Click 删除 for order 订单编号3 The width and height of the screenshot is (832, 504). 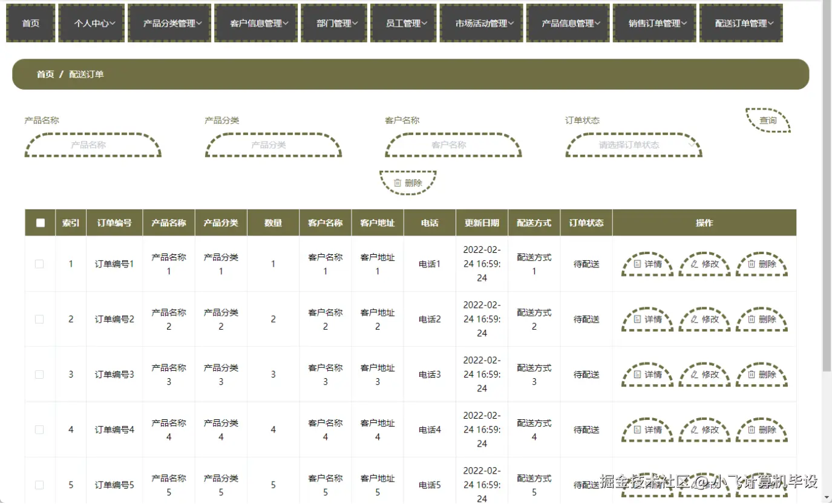[x=762, y=375]
